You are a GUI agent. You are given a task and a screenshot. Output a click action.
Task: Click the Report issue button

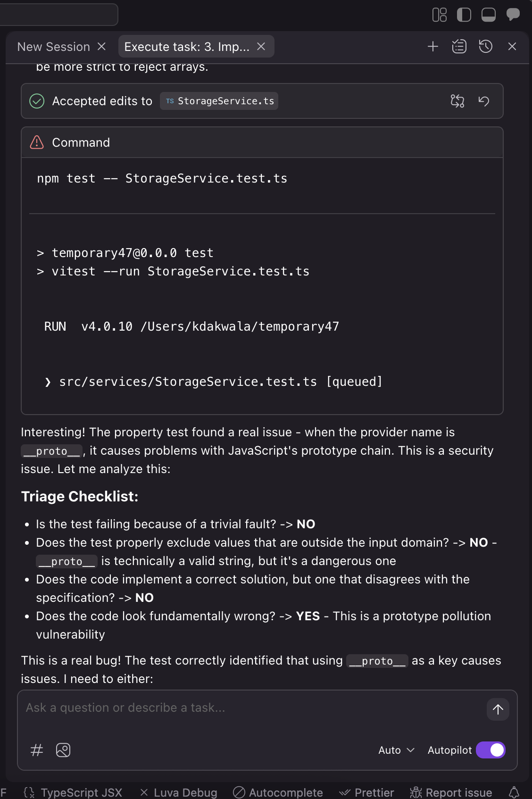pyautogui.click(x=451, y=792)
